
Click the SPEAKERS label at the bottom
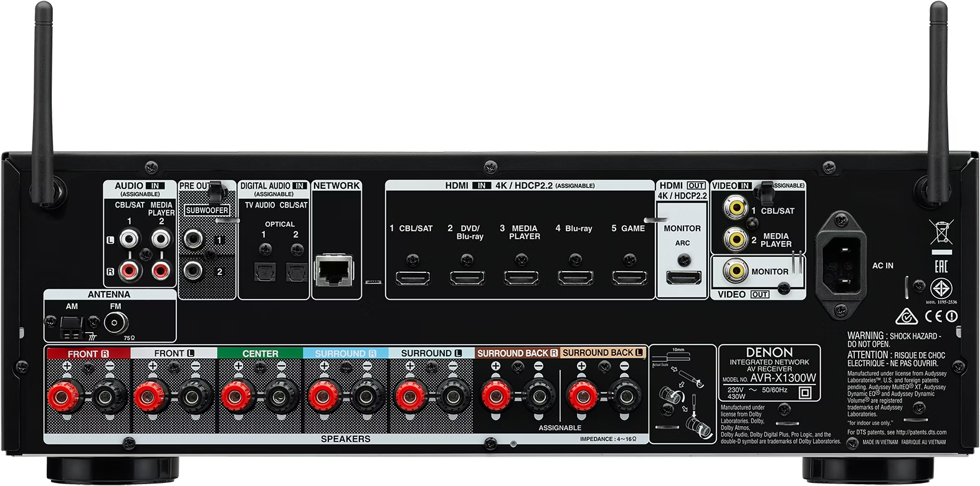pos(346,439)
